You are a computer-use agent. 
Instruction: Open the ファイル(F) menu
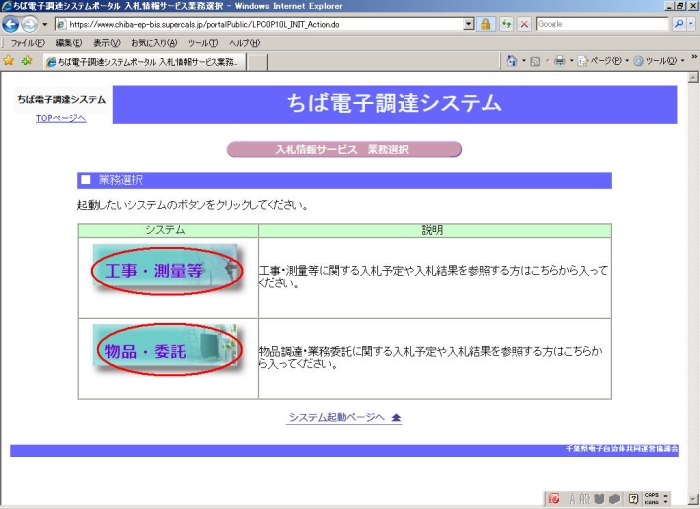(28, 43)
